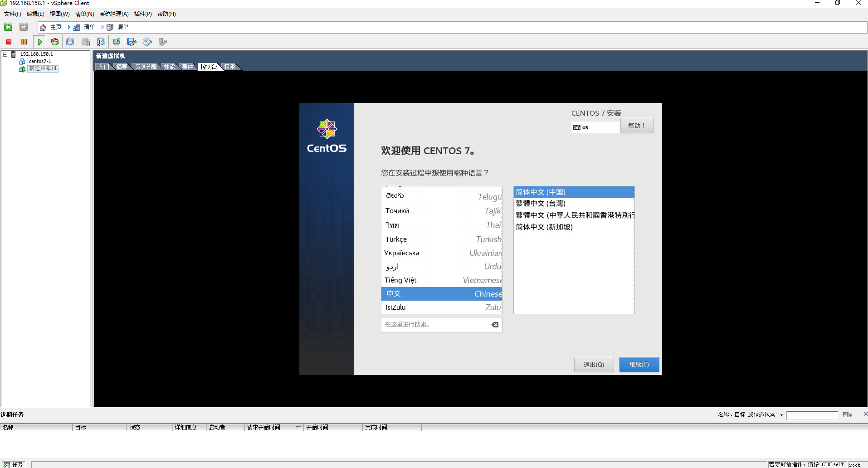Revert to current snapshot icon

tap(86, 42)
